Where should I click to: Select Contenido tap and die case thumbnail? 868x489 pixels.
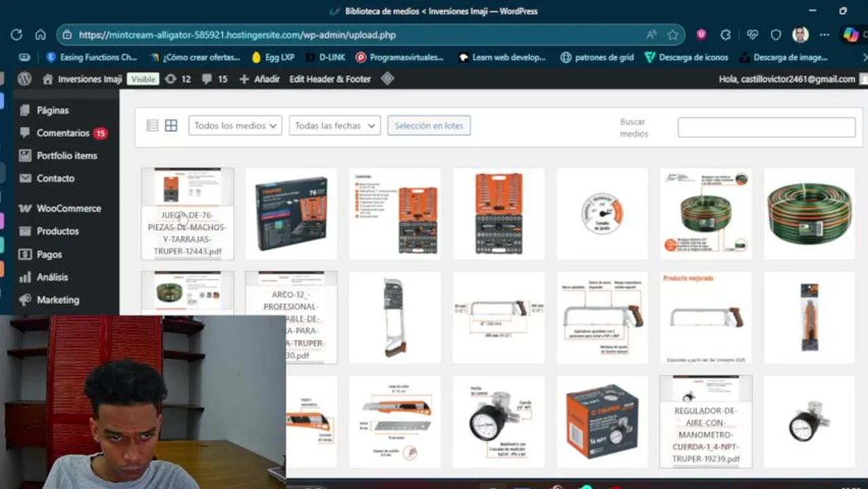click(x=395, y=214)
